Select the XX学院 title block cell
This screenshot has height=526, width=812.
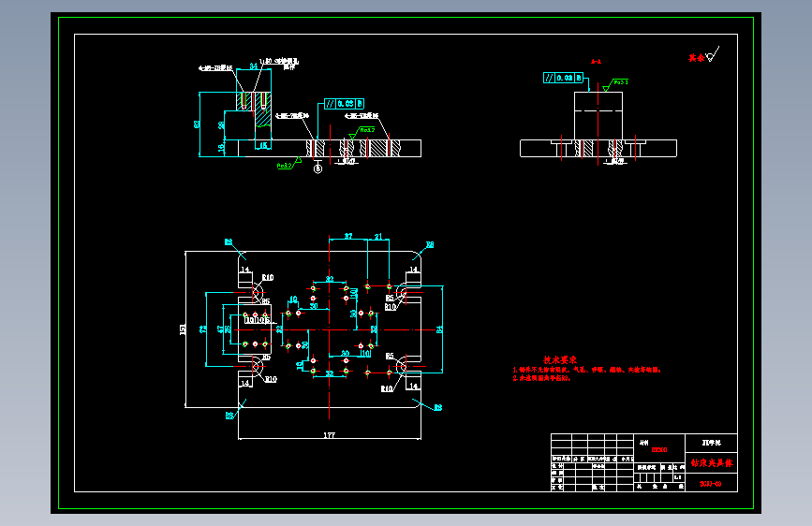click(x=711, y=443)
